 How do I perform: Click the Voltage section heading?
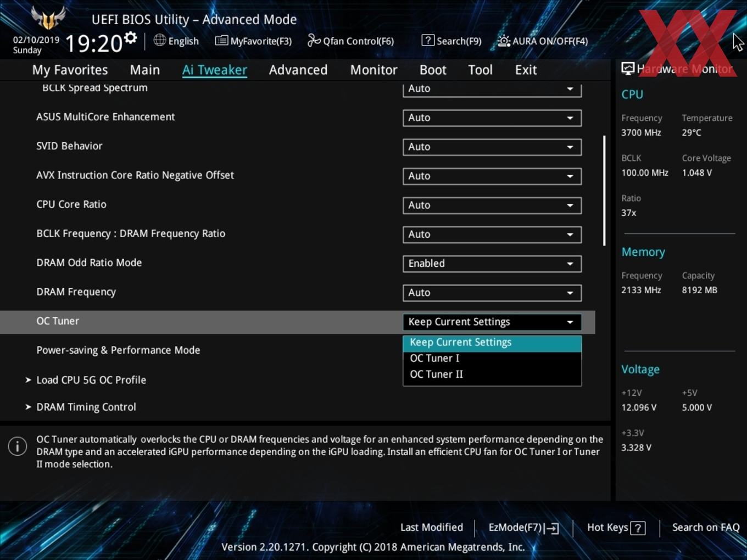[x=640, y=369]
